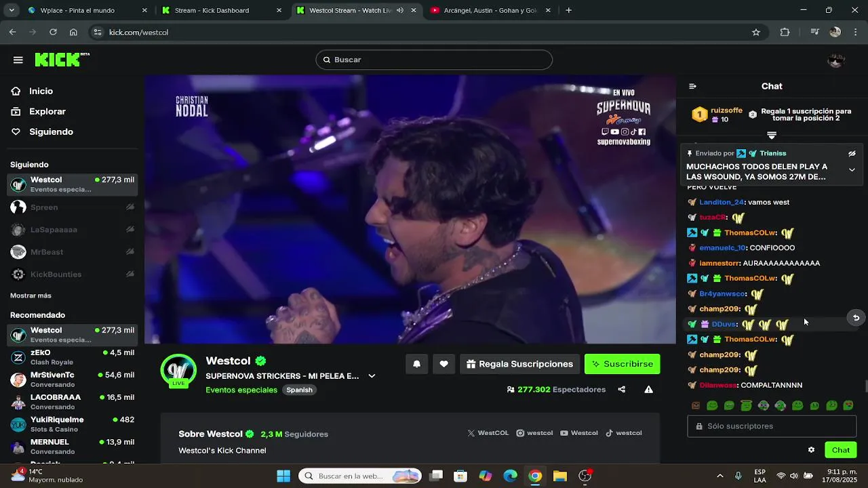Open a new browser tab
The width and height of the screenshot is (868, 488).
coord(568,10)
